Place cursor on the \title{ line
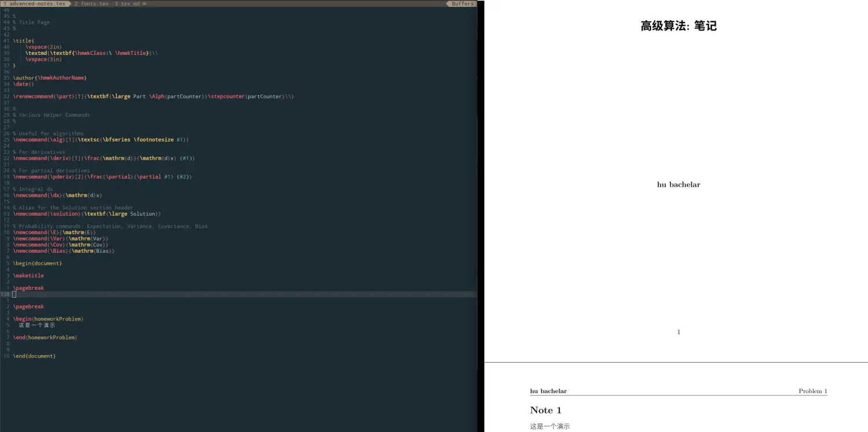The image size is (868, 432). (x=24, y=40)
